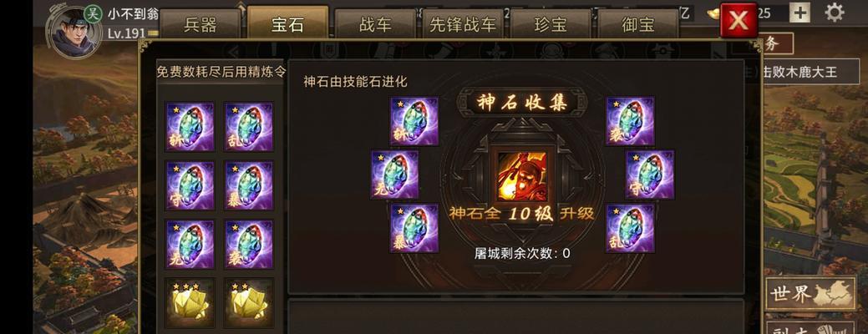Tap the 无 gem slot in the 神石收集 ring
This screenshot has width=868, height=334.
(394, 175)
